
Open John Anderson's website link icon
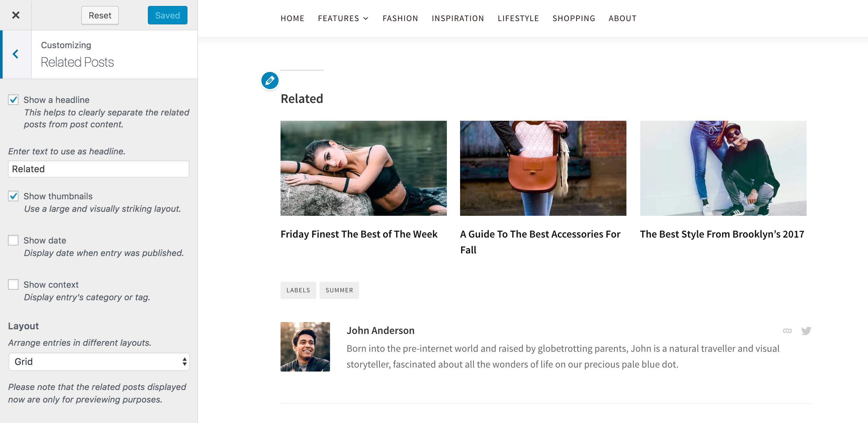pyautogui.click(x=787, y=331)
